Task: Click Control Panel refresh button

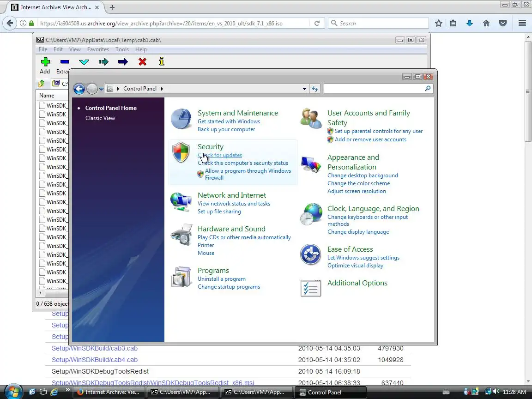Action: tap(315, 89)
